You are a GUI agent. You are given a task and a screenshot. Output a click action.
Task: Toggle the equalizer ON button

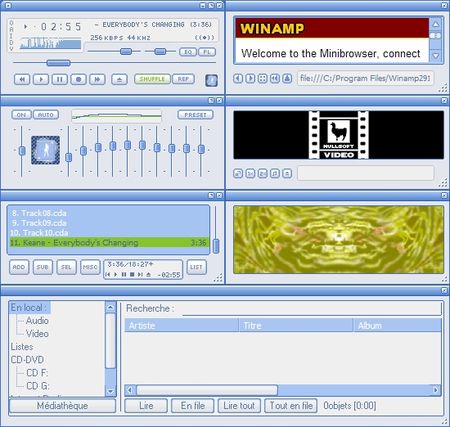pyautogui.click(x=21, y=115)
